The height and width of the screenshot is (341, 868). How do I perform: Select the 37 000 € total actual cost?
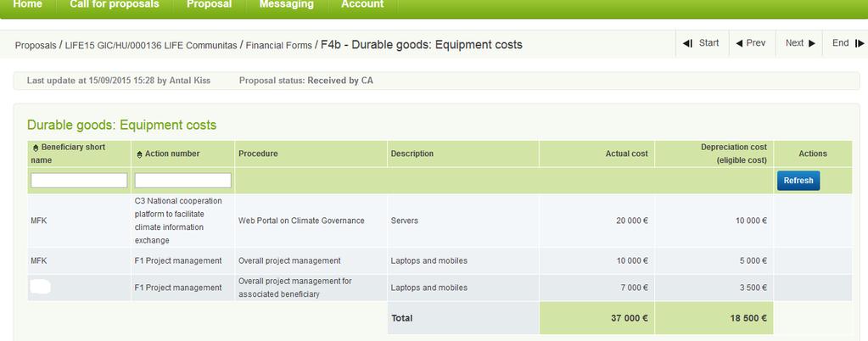tap(630, 318)
